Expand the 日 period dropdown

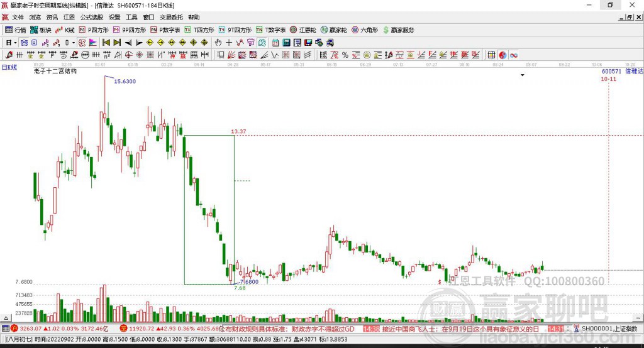(x=15, y=43)
